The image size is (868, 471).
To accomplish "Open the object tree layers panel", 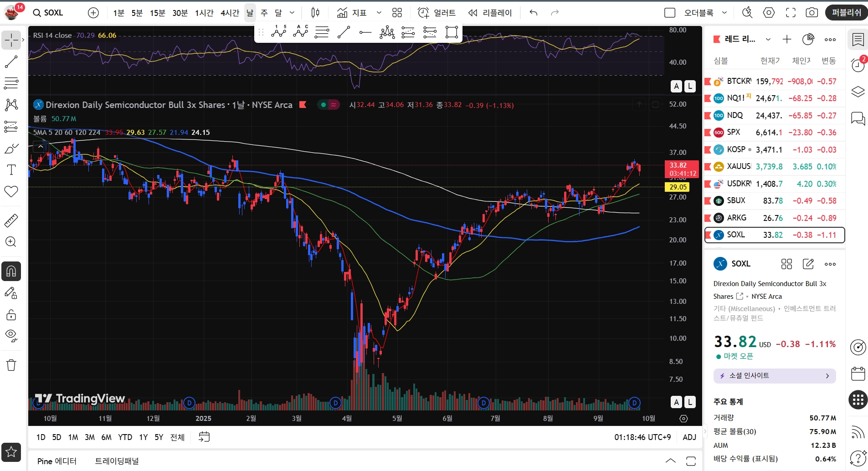I will [x=858, y=92].
